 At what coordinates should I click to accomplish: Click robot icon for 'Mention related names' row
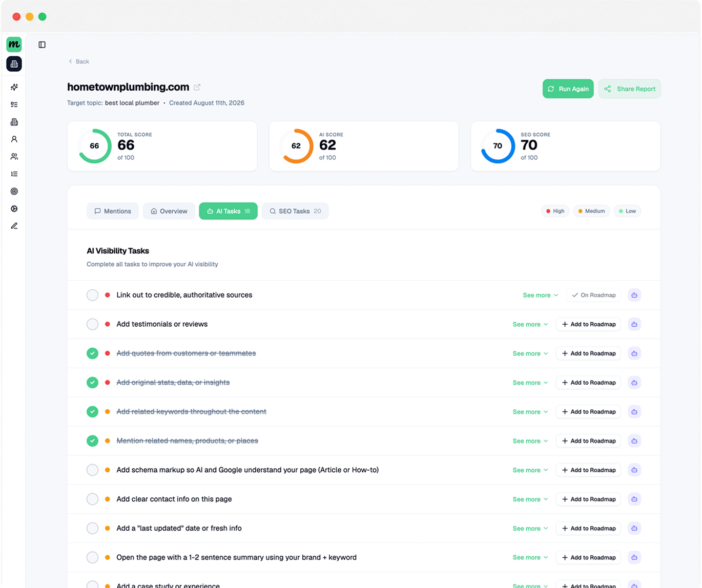[x=634, y=441]
